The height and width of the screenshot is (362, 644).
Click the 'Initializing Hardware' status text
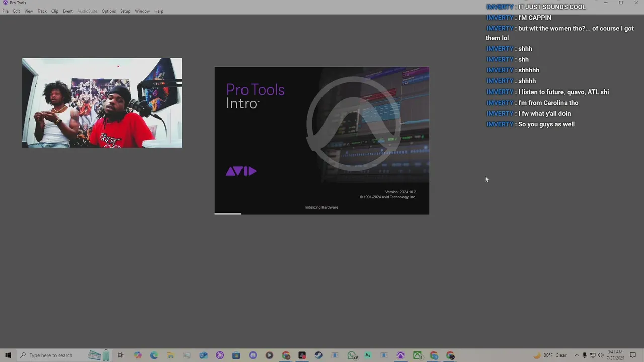pyautogui.click(x=321, y=207)
